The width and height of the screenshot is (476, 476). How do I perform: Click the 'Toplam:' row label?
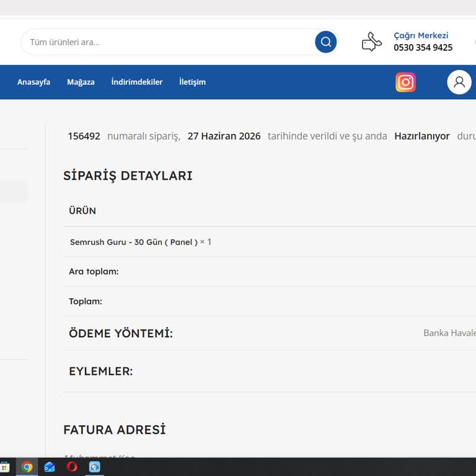(86, 301)
